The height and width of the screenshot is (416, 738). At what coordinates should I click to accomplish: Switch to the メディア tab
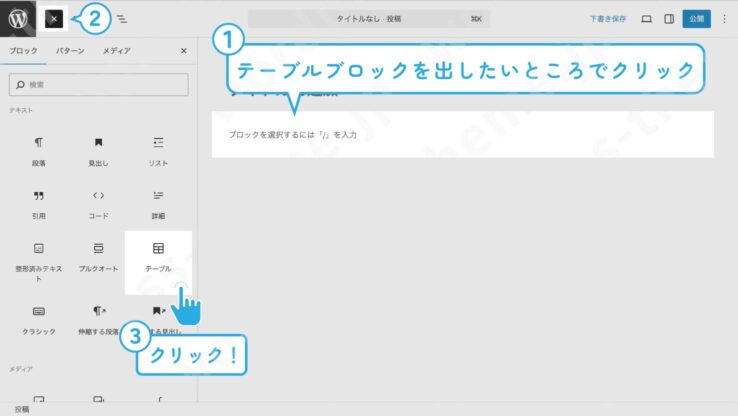click(116, 51)
